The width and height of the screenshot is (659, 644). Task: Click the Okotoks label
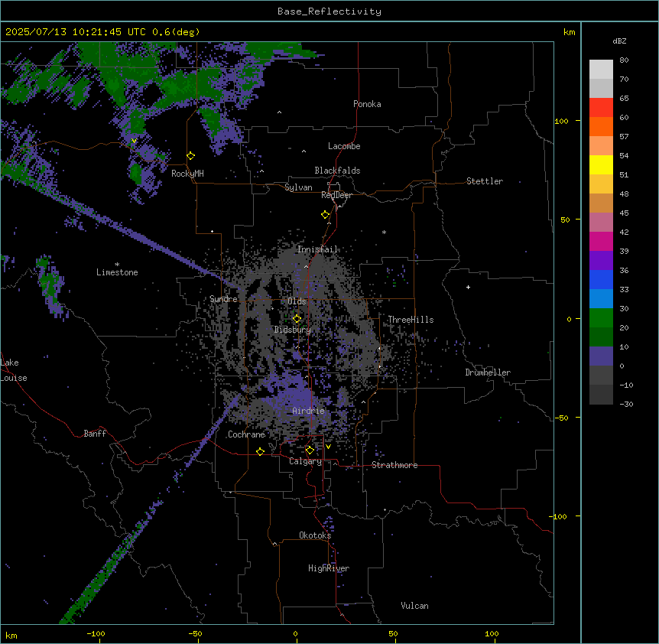coord(315,535)
